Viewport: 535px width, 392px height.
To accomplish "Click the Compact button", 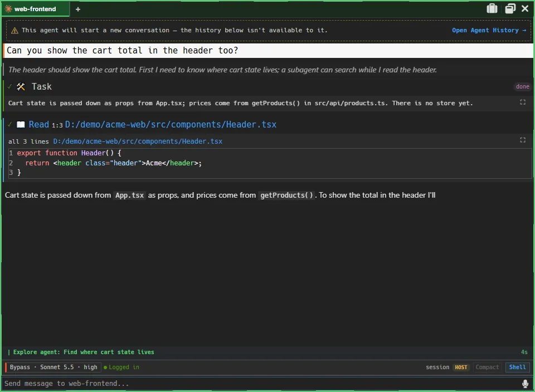I will pos(487,367).
